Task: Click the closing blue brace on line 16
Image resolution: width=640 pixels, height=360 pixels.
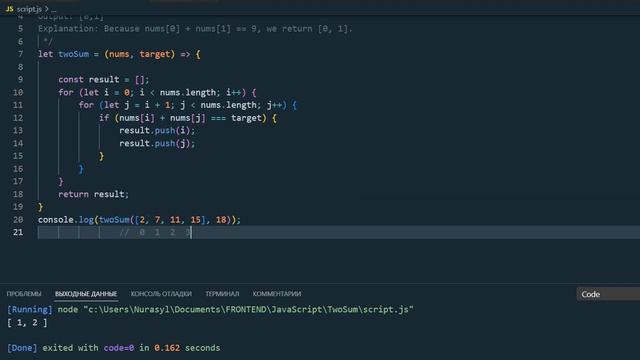Action: pos(81,169)
